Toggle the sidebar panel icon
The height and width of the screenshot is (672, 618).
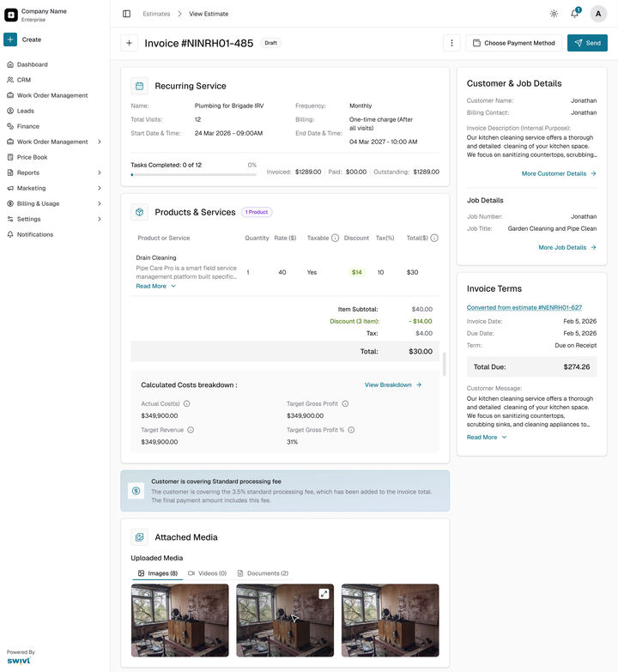[126, 14]
